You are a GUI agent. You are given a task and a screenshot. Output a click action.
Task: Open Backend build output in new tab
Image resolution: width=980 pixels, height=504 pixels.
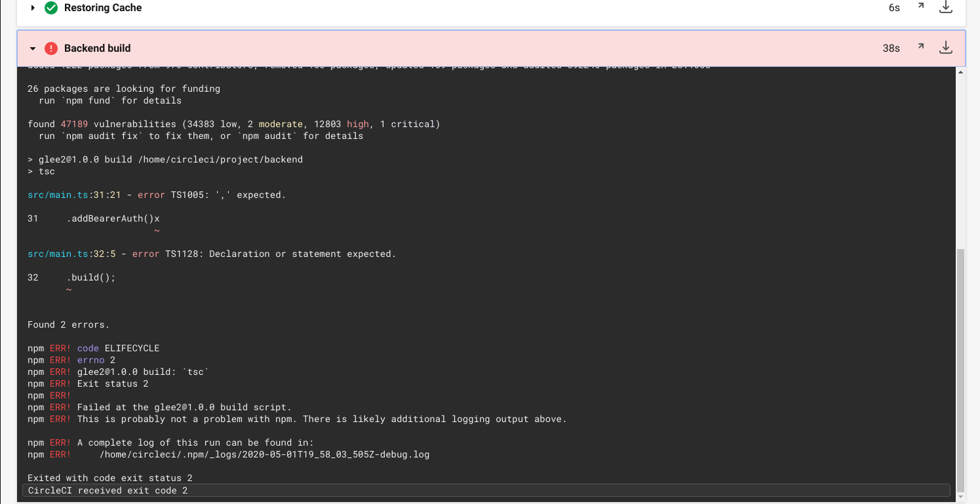click(x=921, y=47)
